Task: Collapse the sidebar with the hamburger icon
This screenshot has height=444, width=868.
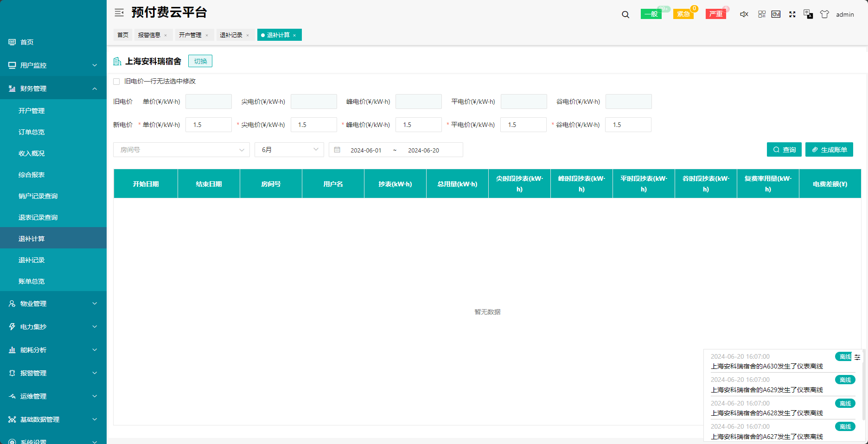Action: (119, 13)
